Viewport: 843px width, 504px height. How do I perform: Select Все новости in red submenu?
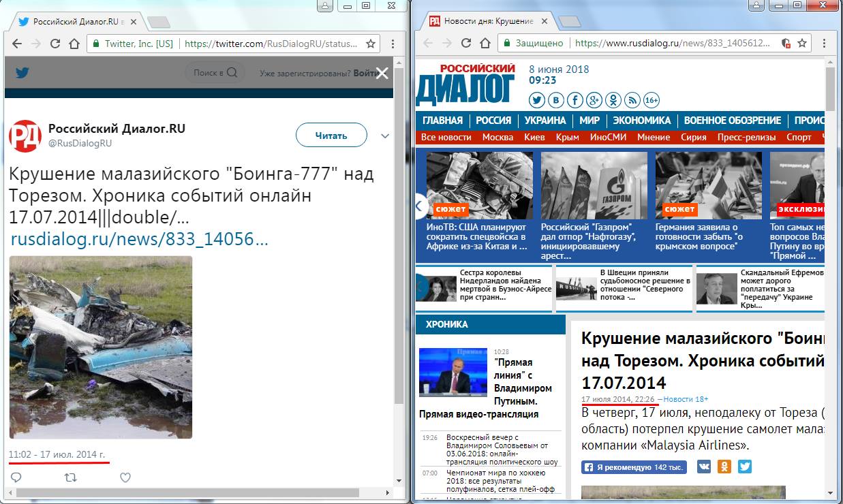click(x=446, y=137)
